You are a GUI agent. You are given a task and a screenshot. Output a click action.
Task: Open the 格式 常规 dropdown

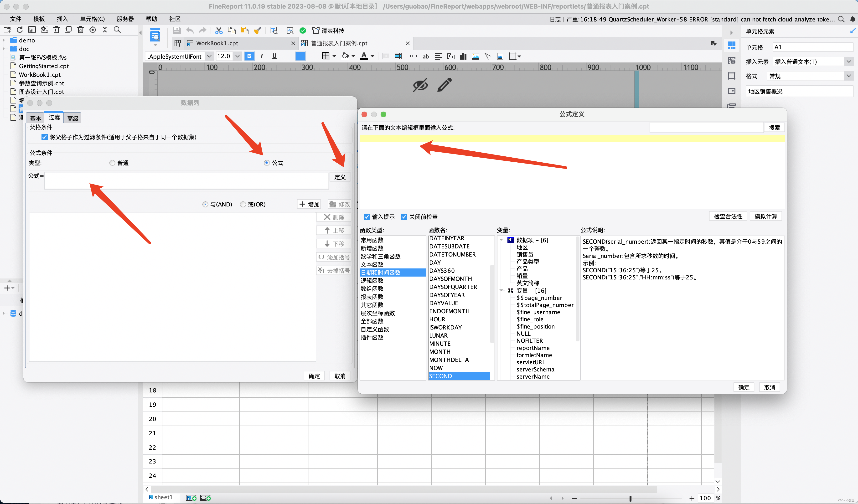pyautogui.click(x=848, y=76)
